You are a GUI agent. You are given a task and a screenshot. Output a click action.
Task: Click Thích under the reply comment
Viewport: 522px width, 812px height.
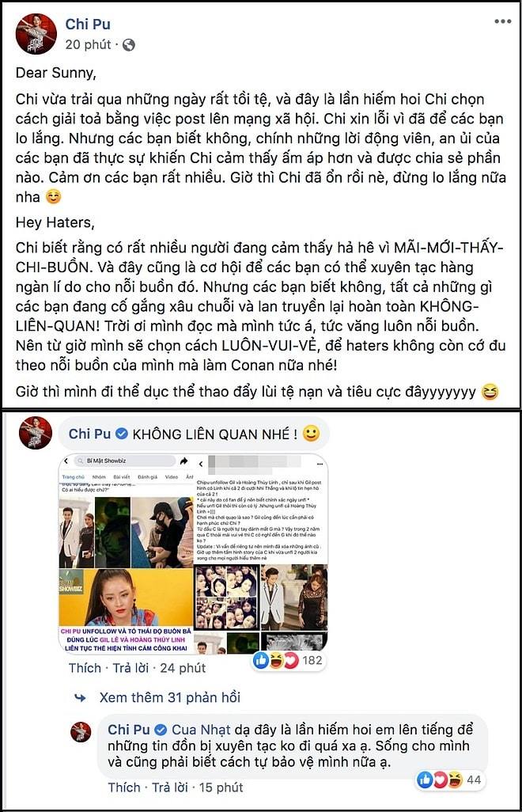[124, 787]
